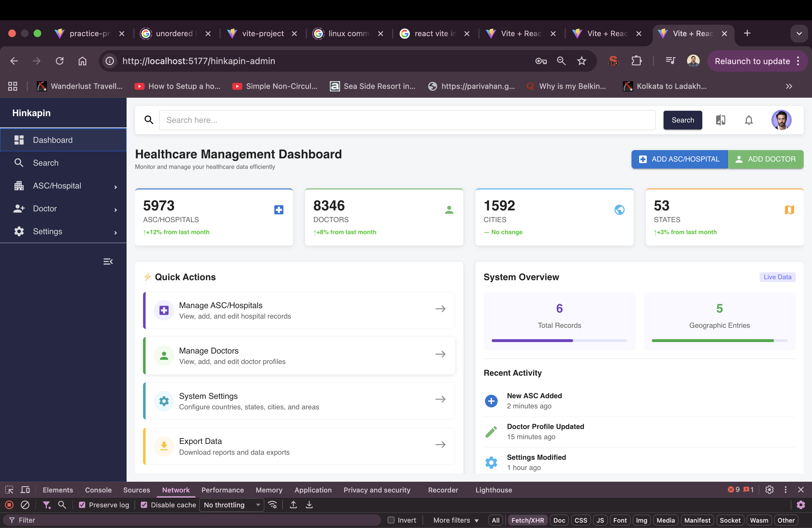Click DevTools inspect element icon
Image resolution: width=812 pixels, height=528 pixels.
point(9,490)
